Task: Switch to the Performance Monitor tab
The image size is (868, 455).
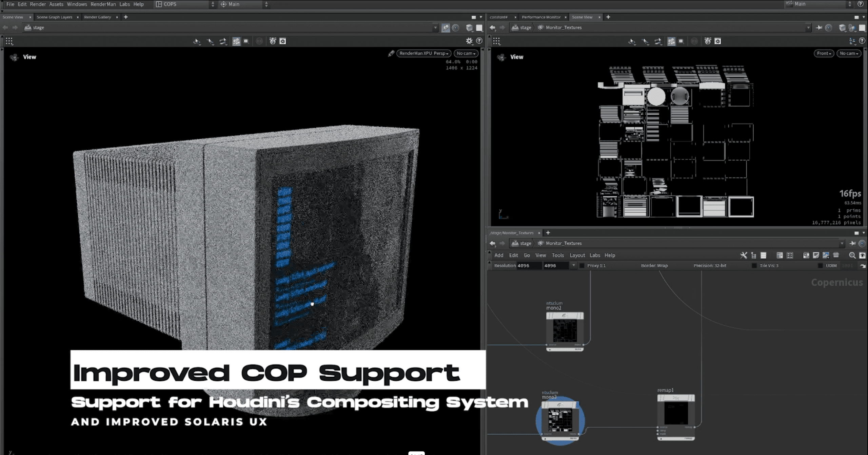Action: click(541, 17)
